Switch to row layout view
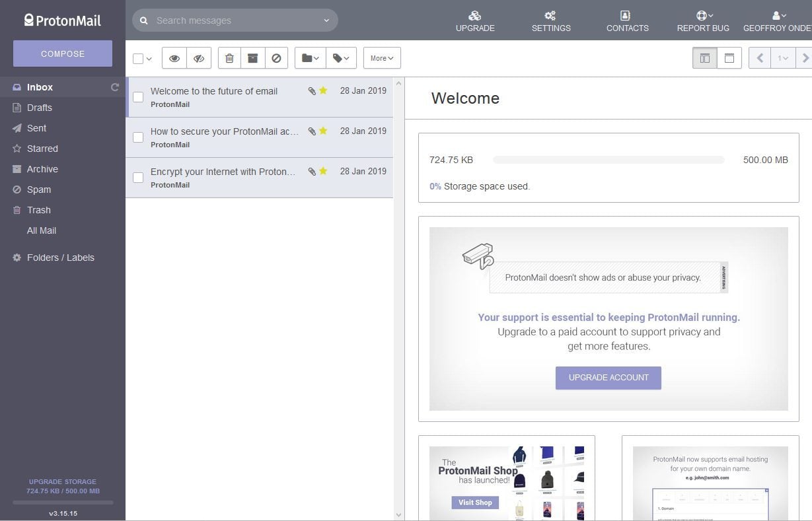The height and width of the screenshot is (521, 812). (729, 58)
